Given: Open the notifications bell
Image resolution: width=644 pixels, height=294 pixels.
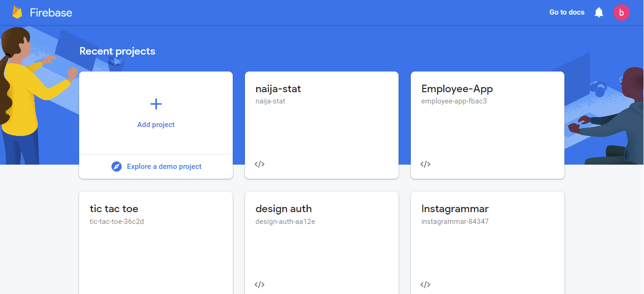Looking at the screenshot, I should coord(599,12).
